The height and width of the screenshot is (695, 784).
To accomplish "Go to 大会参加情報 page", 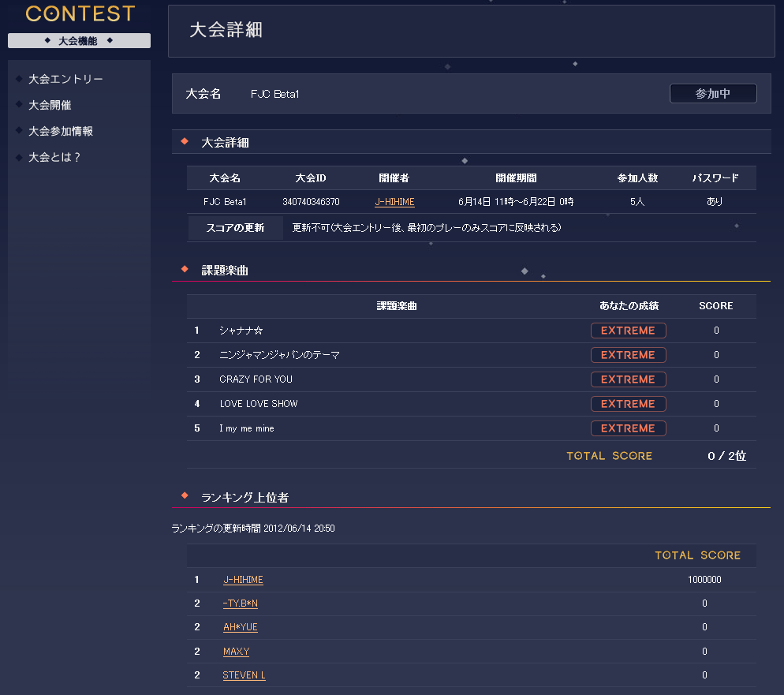I will point(60,131).
